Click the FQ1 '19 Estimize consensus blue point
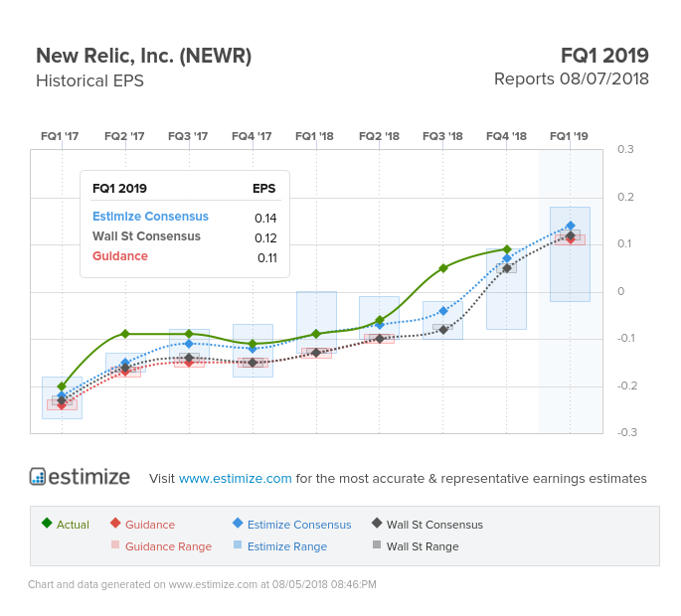681x616 pixels. pyautogui.click(x=571, y=226)
